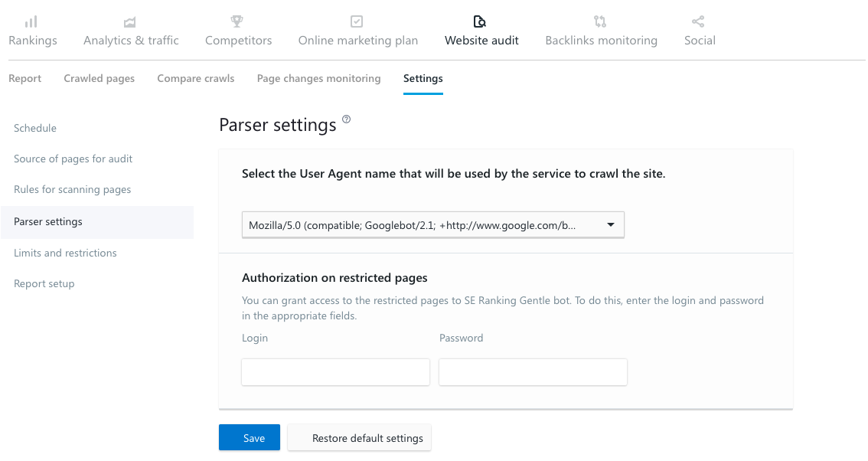Open Analytics & traffic section
This screenshot has height=461, width=868.
pos(131,41)
